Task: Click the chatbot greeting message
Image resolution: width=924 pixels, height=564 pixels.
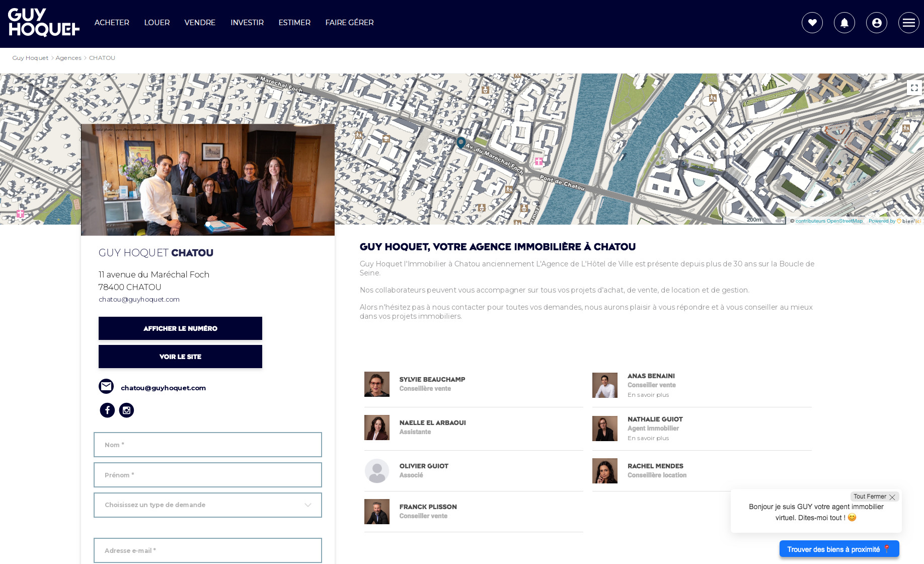Action: [816, 512]
